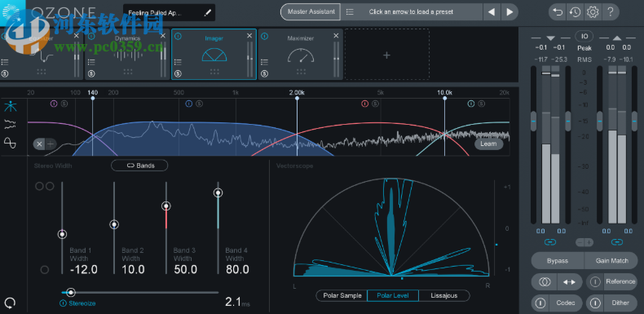Toggle the Stereoize power button

(64, 303)
